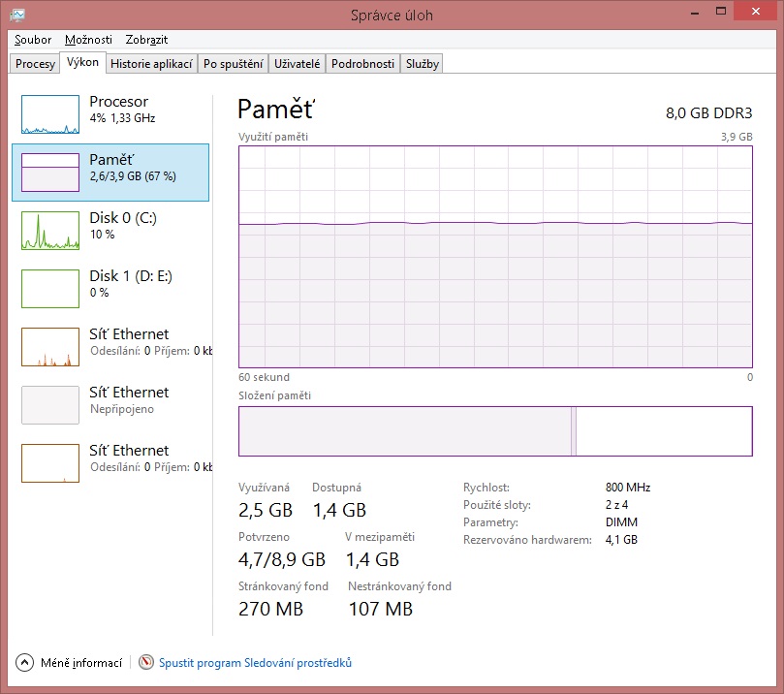Screen dimensions: 784x694
Task: Click the Procesor mini graph thumbnail
Action: click(x=50, y=114)
